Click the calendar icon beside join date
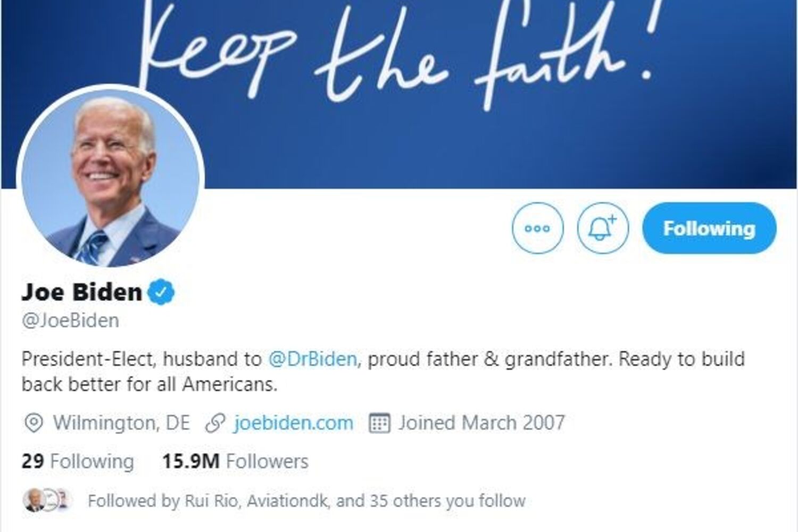 (x=379, y=423)
